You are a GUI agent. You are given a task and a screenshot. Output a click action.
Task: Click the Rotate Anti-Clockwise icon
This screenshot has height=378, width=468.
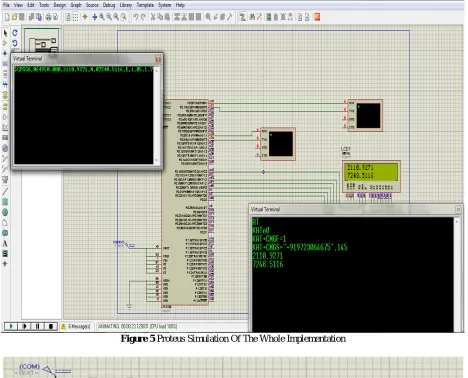point(15,43)
